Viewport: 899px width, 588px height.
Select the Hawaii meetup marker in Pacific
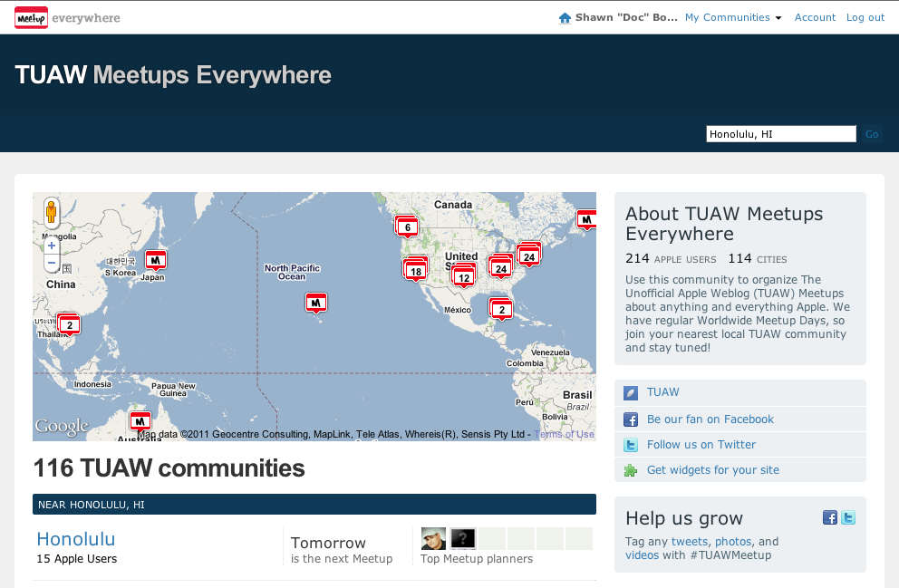[x=315, y=303]
